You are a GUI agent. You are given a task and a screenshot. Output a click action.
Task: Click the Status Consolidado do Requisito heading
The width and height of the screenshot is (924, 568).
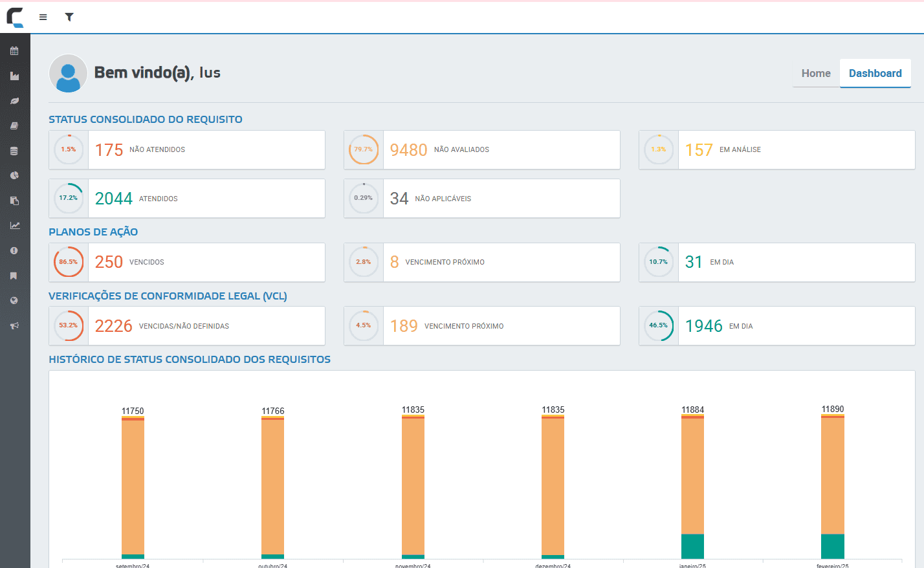tap(146, 119)
